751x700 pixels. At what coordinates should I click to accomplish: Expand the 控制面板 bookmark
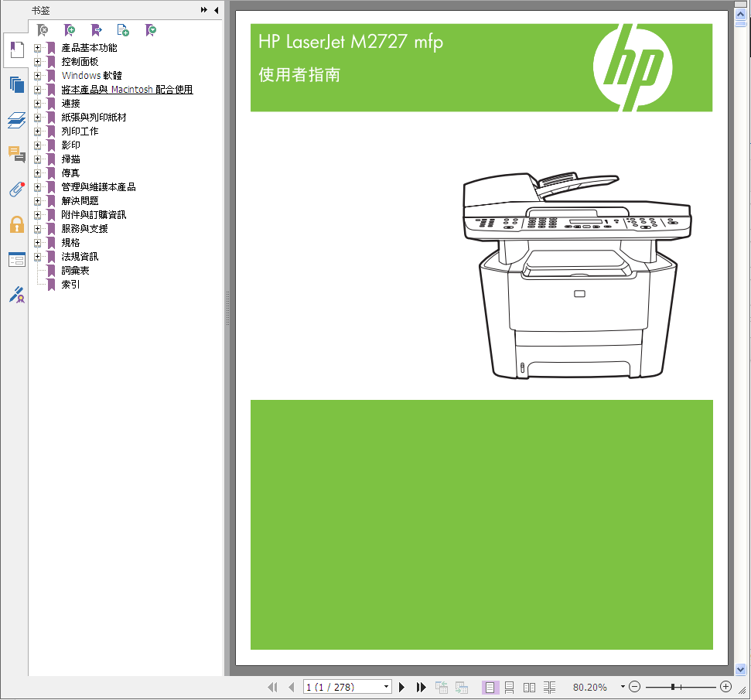click(x=37, y=62)
